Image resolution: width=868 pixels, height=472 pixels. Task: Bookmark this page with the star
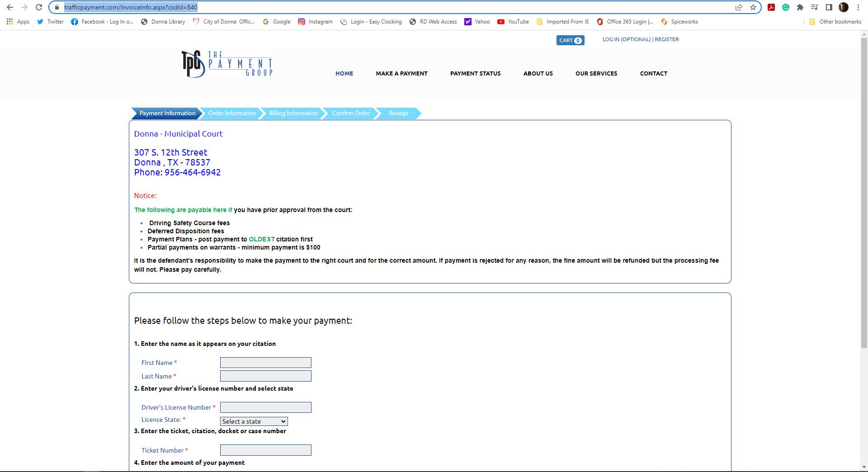click(x=753, y=7)
